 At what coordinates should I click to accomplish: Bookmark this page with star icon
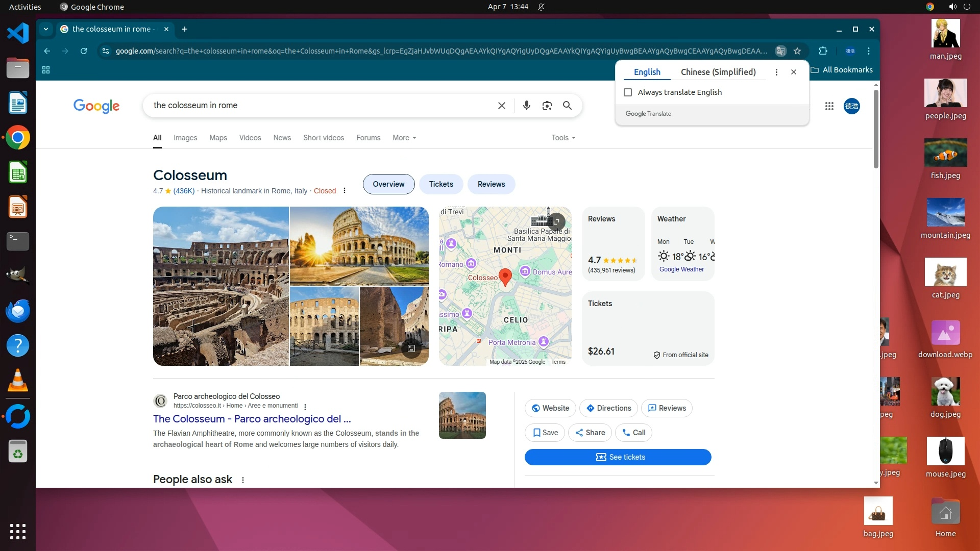[x=797, y=51]
